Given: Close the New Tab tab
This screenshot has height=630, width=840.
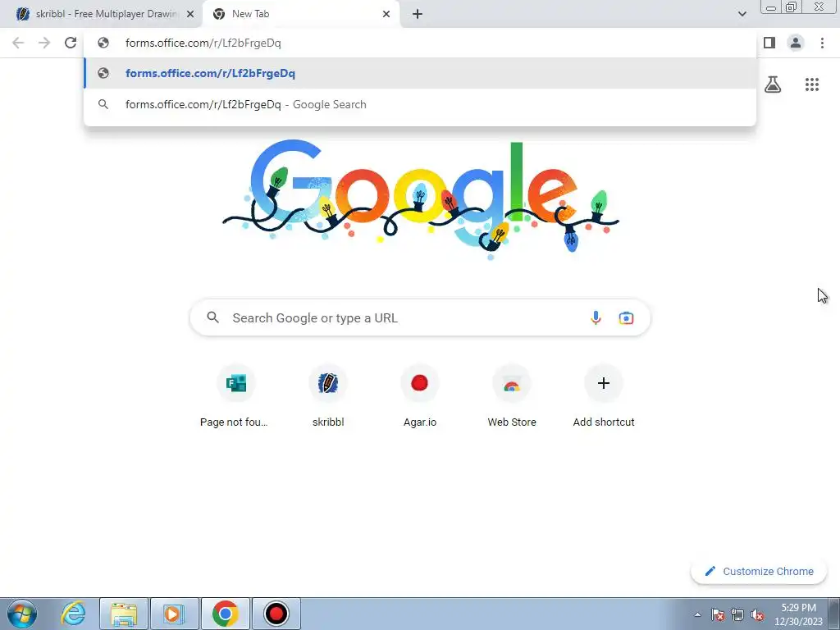Looking at the screenshot, I should click(386, 14).
